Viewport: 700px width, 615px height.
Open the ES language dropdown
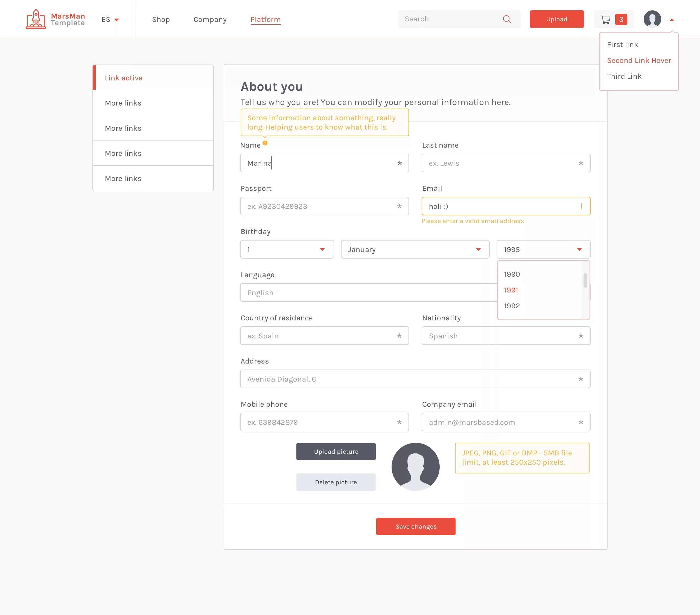point(110,19)
